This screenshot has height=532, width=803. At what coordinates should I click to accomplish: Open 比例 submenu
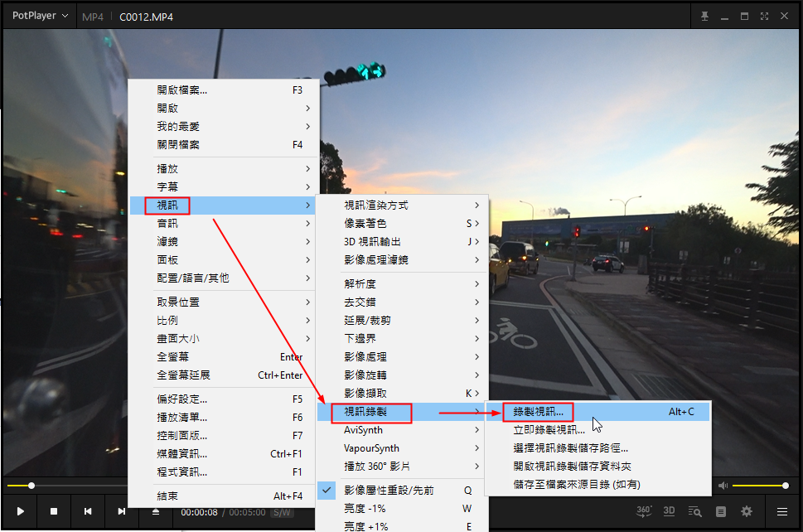[224, 321]
